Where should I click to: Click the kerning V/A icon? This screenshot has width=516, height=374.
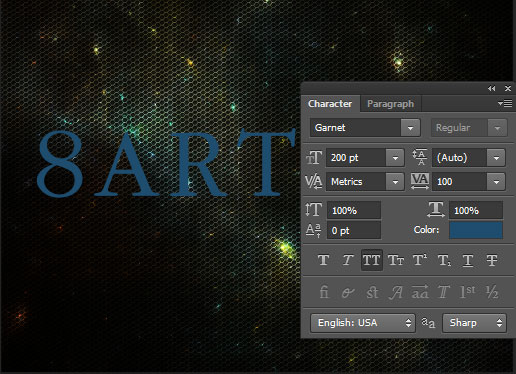(314, 182)
